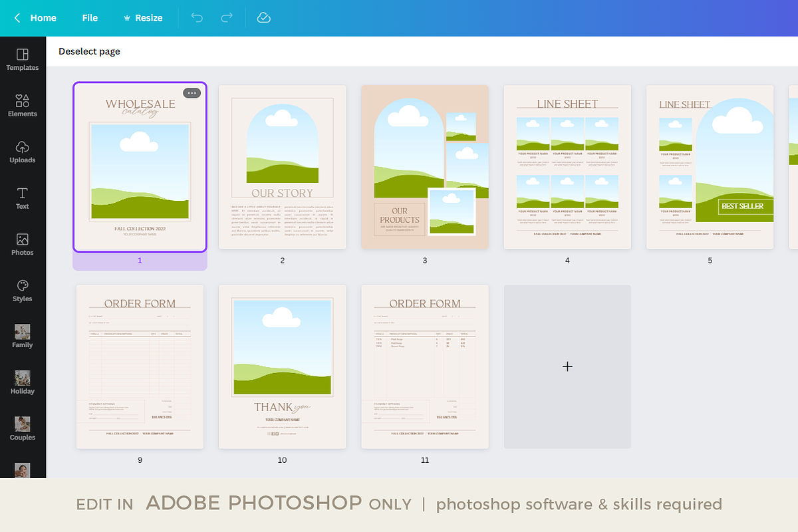Click page number label 2
The image size is (798, 532).
coord(283,261)
